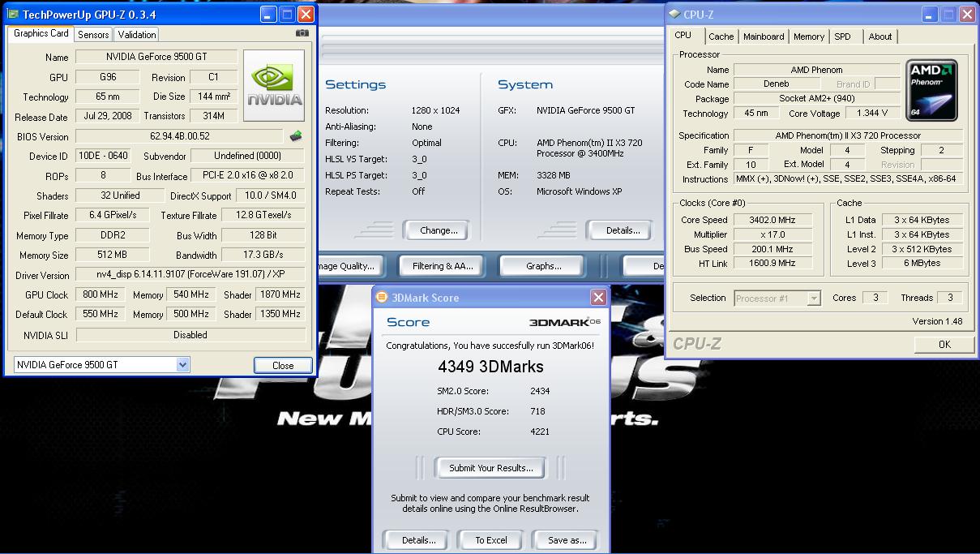This screenshot has width=980, height=554.
Task: Click the Texture Fillrate value "12.8 GTexel/s"
Action: (263, 215)
